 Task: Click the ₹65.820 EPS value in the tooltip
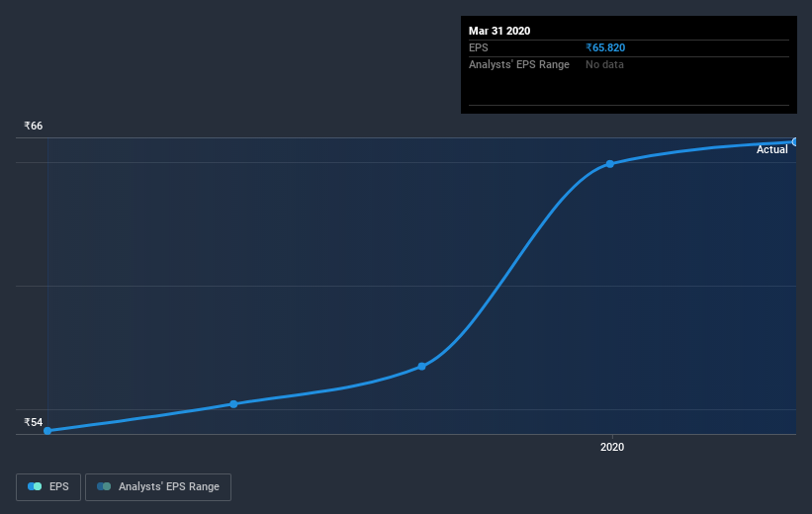click(x=605, y=47)
